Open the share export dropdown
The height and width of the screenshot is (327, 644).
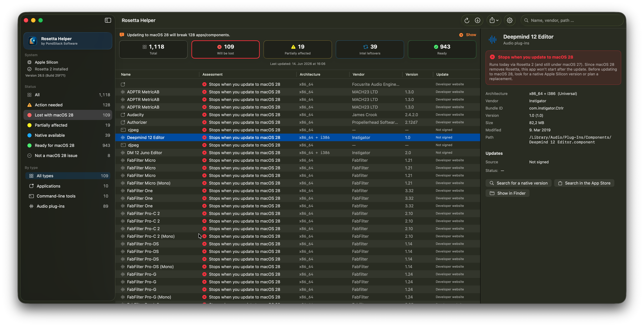coord(494,20)
